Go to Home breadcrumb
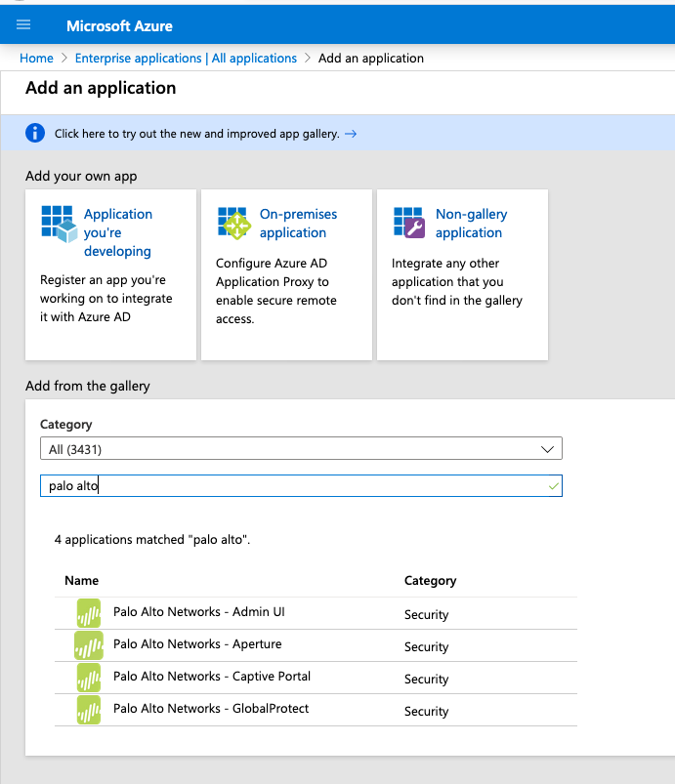Viewport: 675px width, 784px height. 36,59
